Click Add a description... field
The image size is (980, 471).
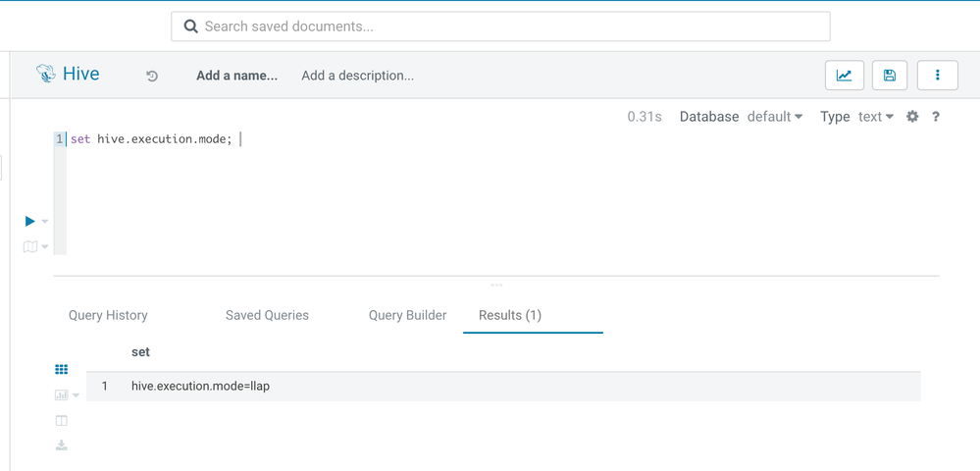point(357,76)
